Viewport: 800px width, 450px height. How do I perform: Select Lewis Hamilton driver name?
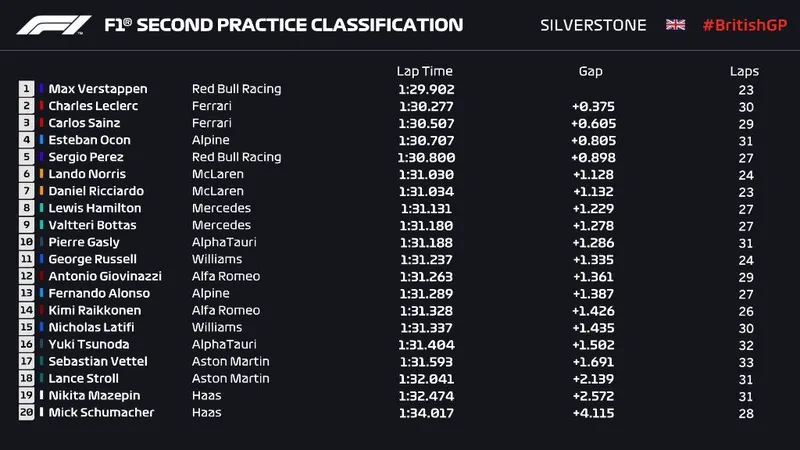(x=95, y=208)
